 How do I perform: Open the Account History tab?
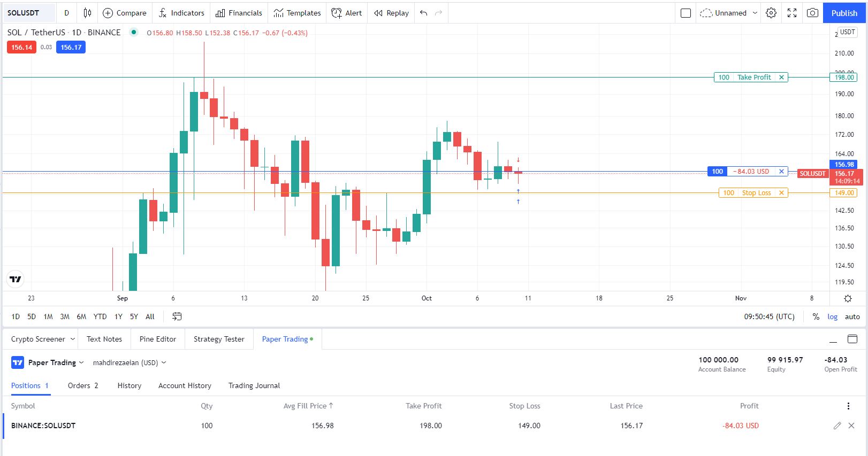pos(185,385)
